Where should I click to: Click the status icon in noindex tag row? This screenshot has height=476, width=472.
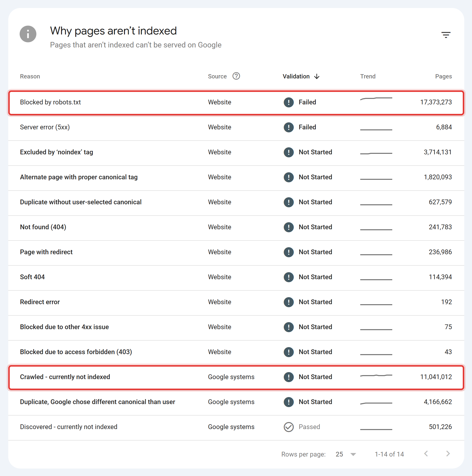click(x=288, y=152)
